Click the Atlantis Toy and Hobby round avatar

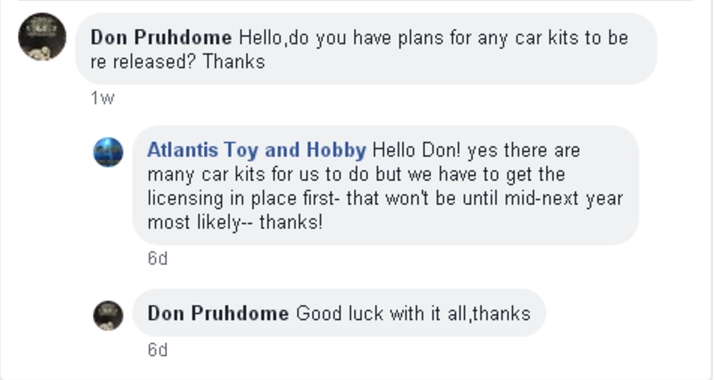click(x=108, y=152)
